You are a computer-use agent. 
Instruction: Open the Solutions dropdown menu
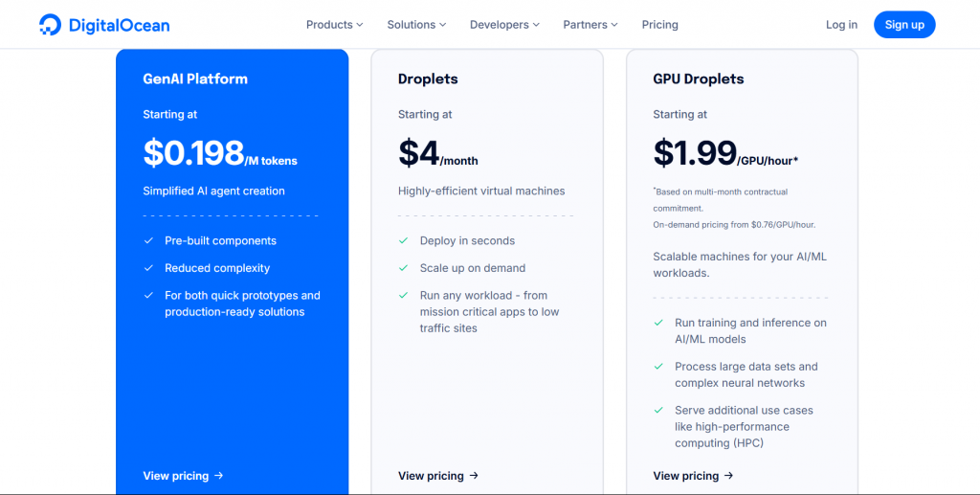[417, 25]
